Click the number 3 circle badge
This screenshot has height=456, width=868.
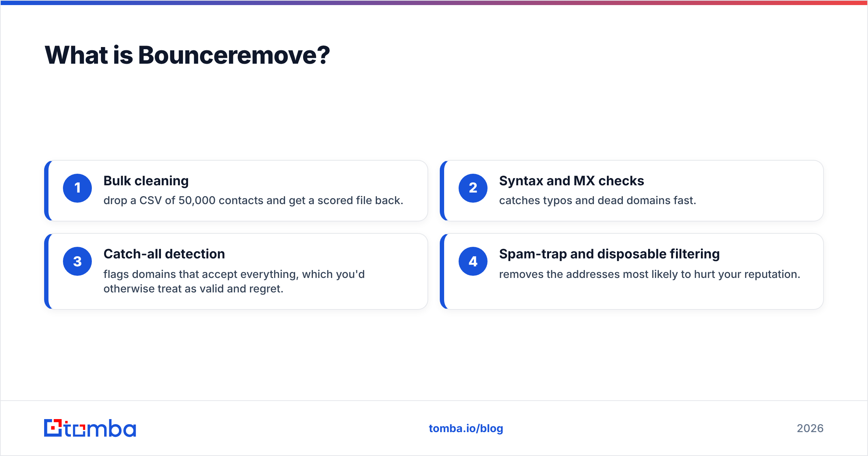(x=77, y=261)
